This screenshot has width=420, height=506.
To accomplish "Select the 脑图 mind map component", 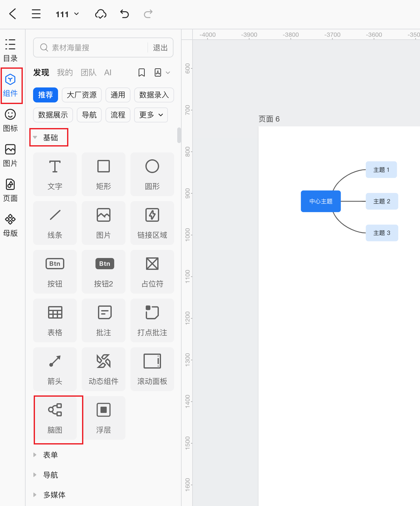I will [x=55, y=418].
